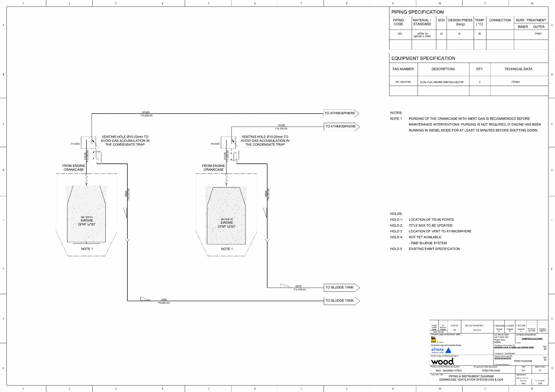Click the EQUIPMENT SPECIFICATION heading
Viewport: 555px width, 392px height.
[423, 58]
